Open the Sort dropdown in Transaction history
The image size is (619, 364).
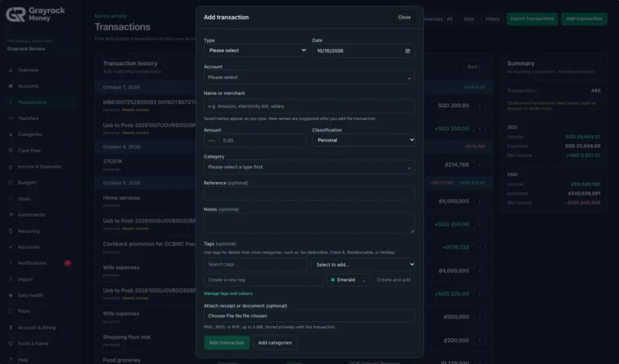(474, 67)
